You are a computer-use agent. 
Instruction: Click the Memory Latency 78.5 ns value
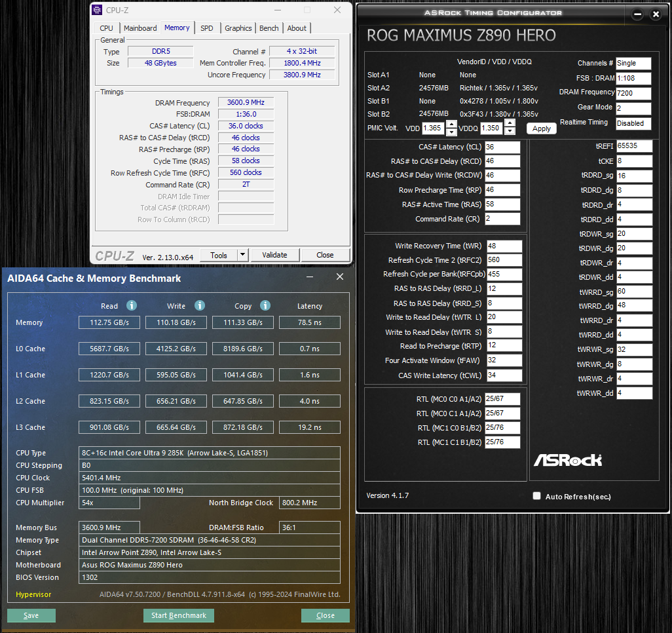point(310,322)
